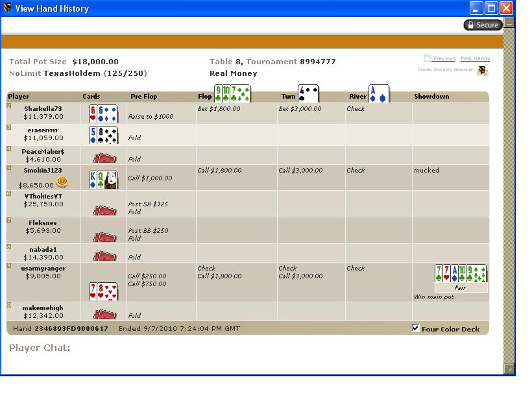Click the icon next to Create Sharable Webpage

pos(483,71)
